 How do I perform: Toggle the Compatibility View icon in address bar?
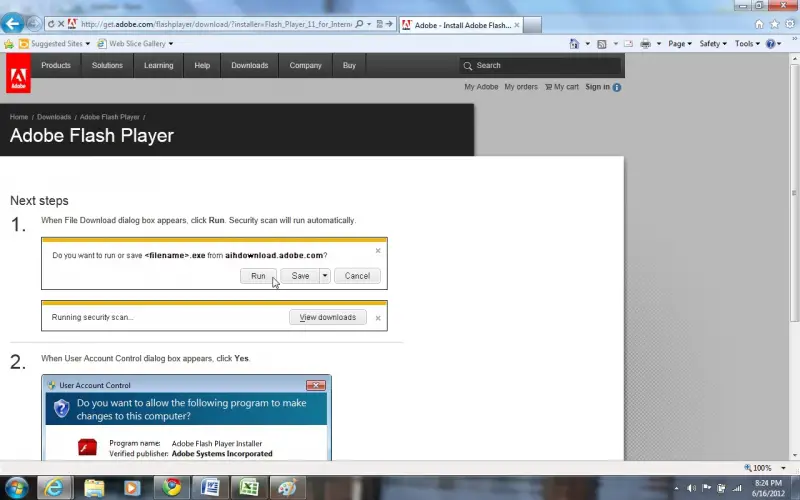click(379, 24)
